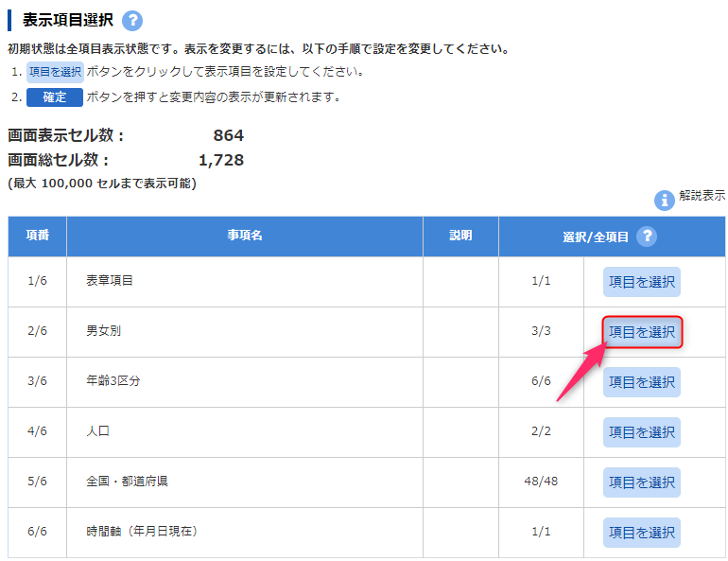Click item number 4/6 cell

[x=37, y=431]
